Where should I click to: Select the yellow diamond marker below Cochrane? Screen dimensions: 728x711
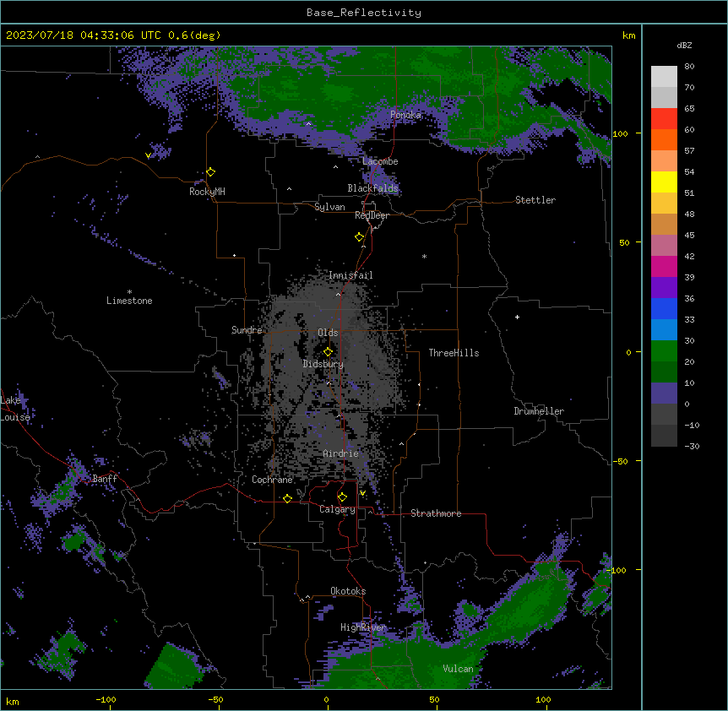click(287, 498)
